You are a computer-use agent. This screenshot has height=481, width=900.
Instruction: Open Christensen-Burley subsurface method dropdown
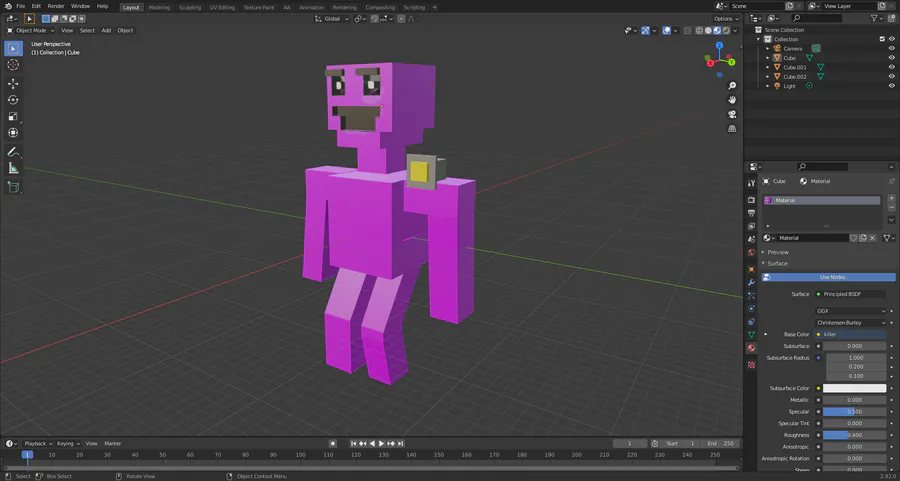pyautogui.click(x=851, y=323)
